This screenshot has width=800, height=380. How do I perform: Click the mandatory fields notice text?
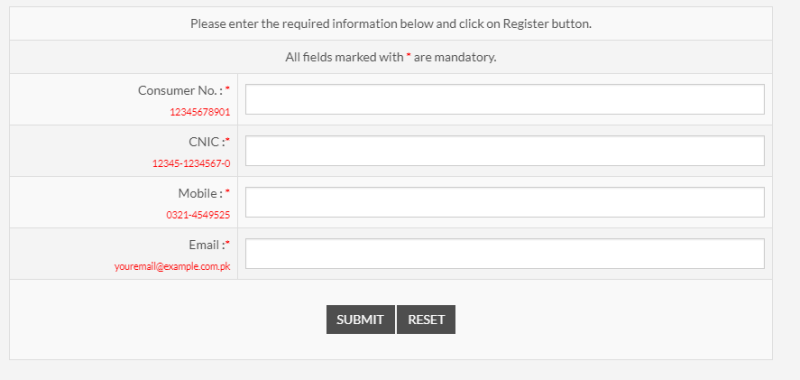pos(391,57)
